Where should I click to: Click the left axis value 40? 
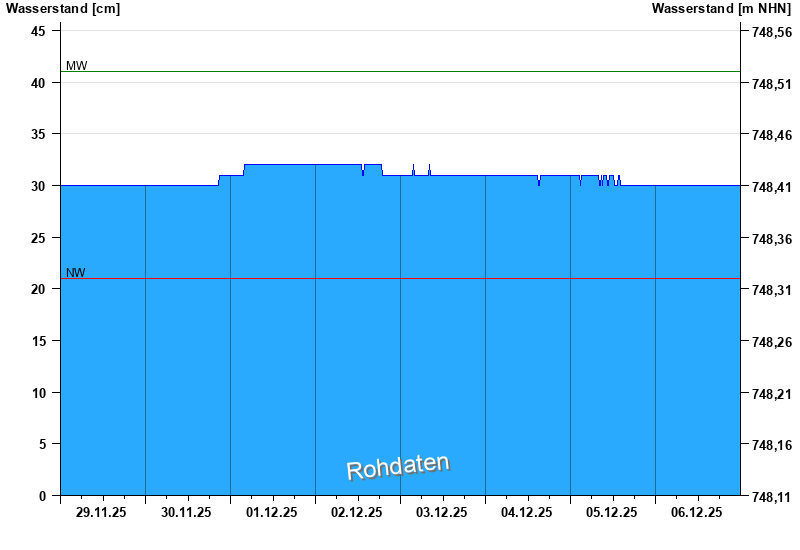[38, 83]
